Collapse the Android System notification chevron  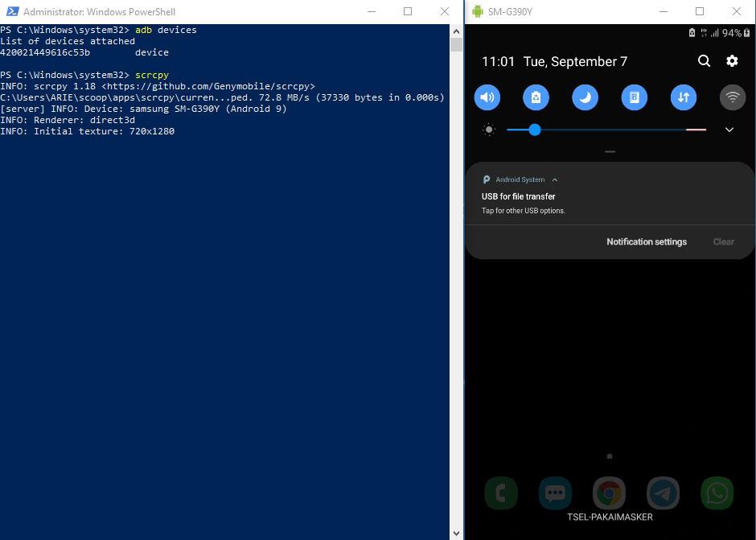point(555,180)
